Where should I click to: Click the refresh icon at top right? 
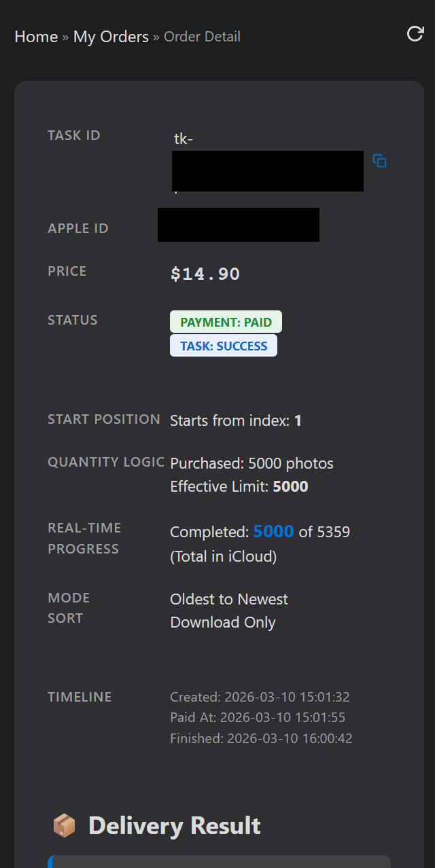pyautogui.click(x=415, y=34)
